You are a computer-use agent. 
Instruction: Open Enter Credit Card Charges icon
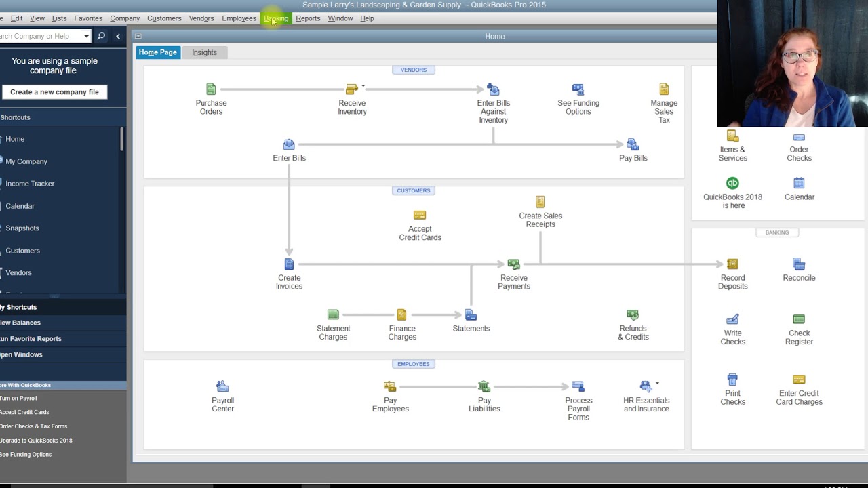[x=799, y=380]
